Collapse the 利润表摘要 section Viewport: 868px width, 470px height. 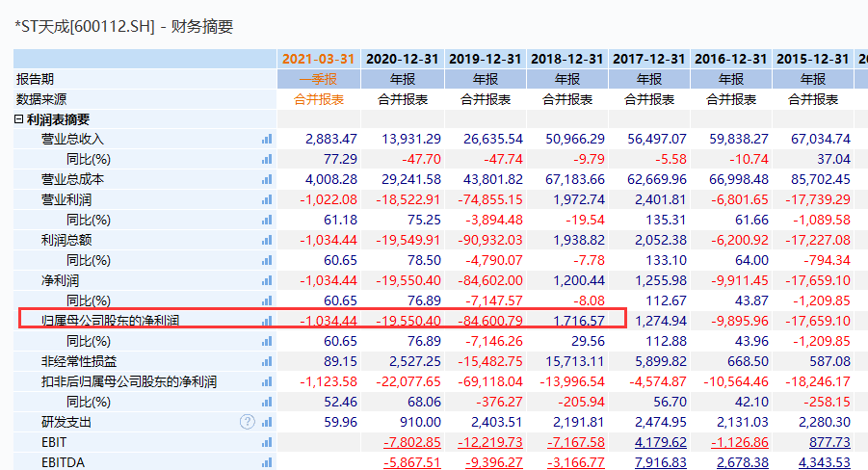point(19,119)
